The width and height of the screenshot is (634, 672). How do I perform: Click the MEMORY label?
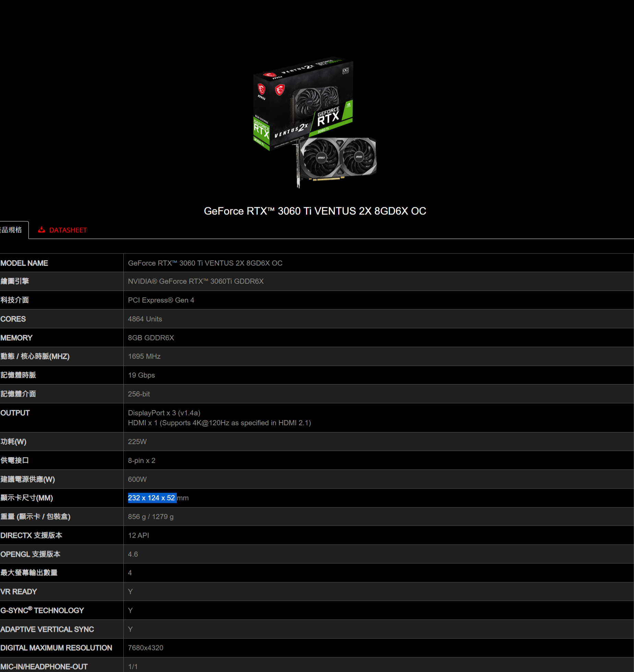pyautogui.click(x=16, y=338)
